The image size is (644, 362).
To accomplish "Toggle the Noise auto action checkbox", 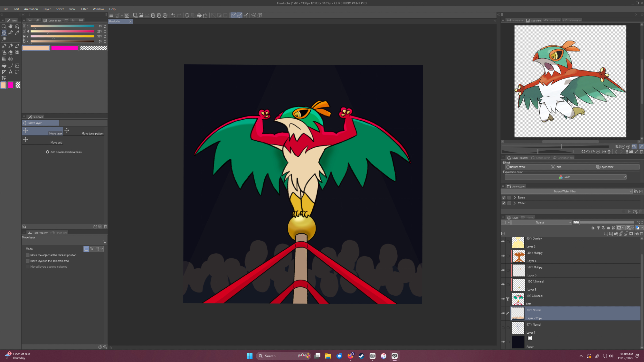I will coord(504,198).
